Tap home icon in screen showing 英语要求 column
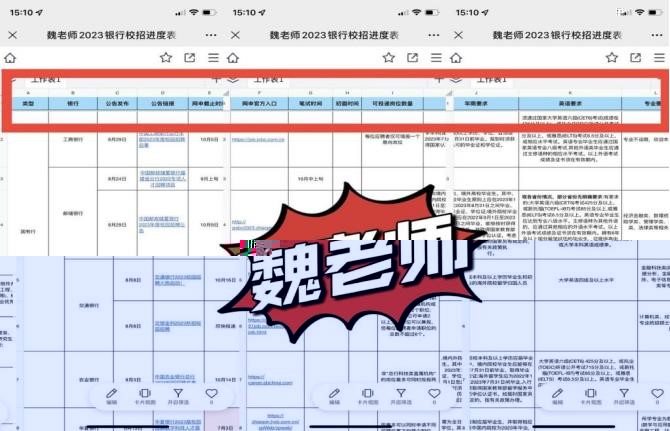This screenshot has height=431, width=670. tap(456, 58)
